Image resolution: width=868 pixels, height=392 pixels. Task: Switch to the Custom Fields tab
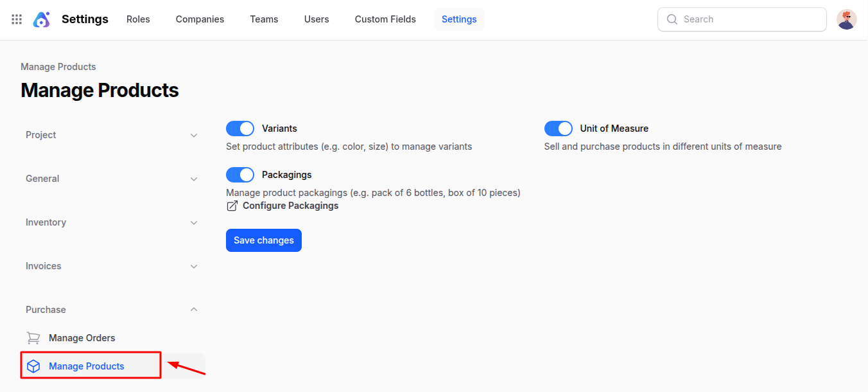tap(385, 19)
